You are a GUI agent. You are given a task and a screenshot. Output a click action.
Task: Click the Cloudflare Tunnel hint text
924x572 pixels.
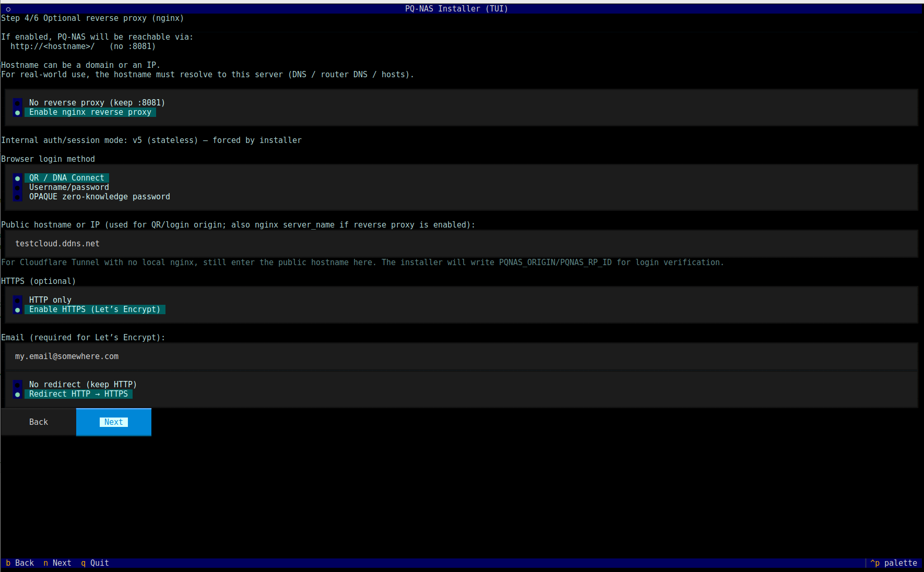coord(363,263)
